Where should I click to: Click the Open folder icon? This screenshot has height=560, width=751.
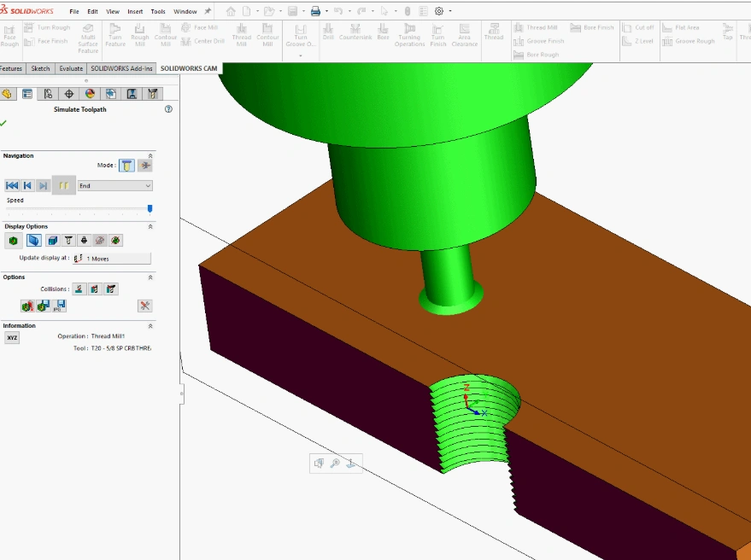(269, 11)
